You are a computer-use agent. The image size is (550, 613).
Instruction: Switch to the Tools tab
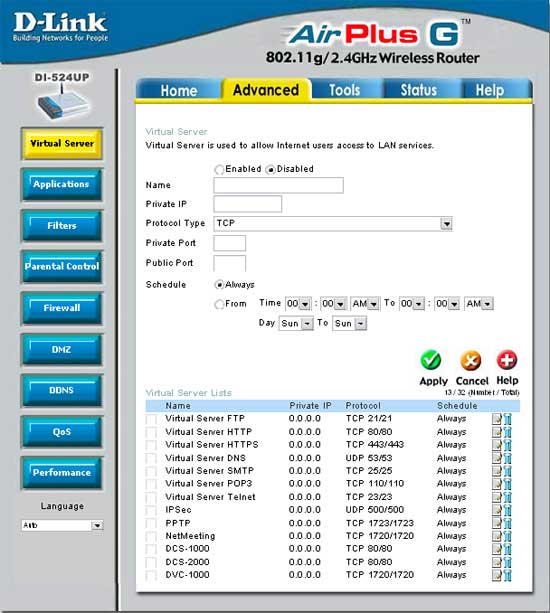344,90
